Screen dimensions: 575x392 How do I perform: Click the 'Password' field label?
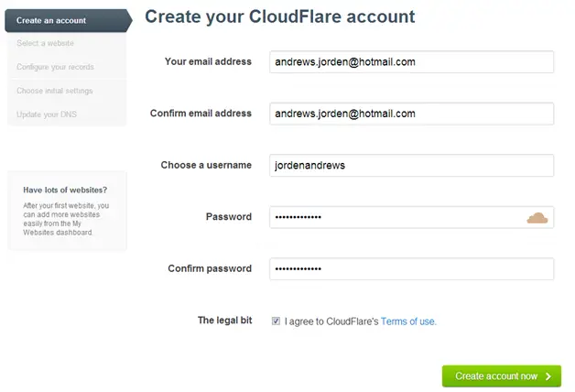coord(229,217)
